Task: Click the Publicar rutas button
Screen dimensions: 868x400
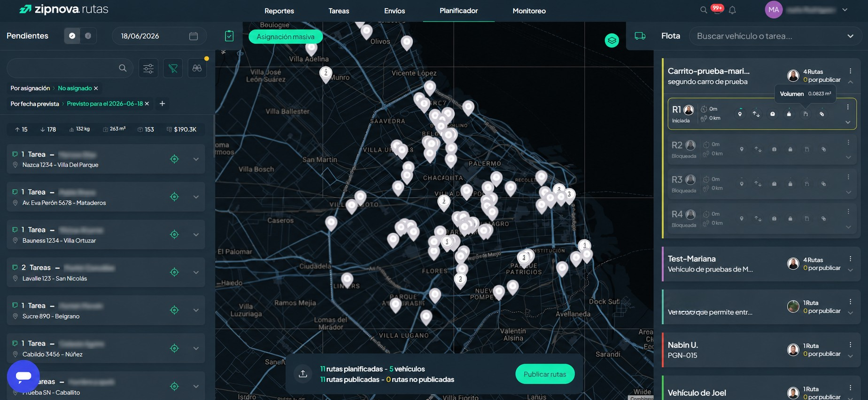Action: (x=545, y=374)
